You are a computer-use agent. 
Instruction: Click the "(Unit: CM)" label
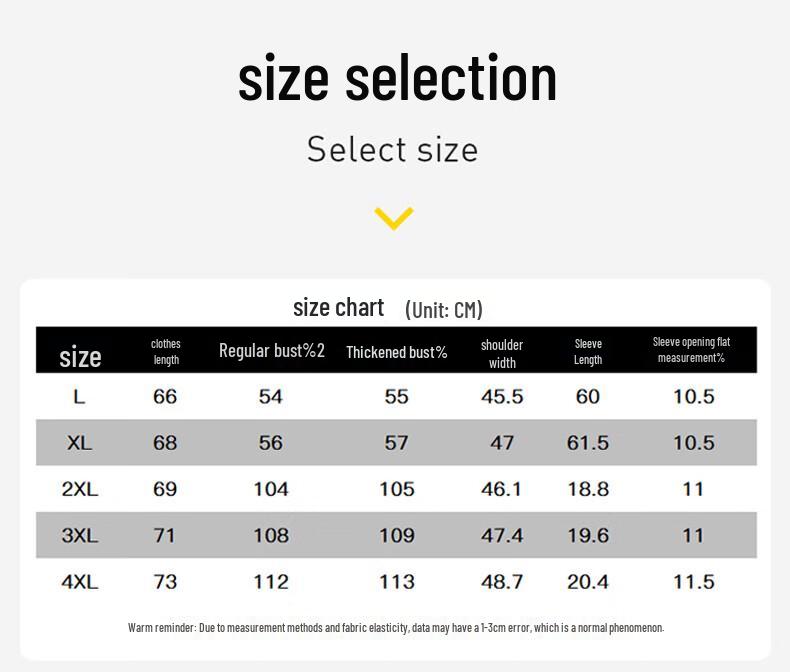444,309
